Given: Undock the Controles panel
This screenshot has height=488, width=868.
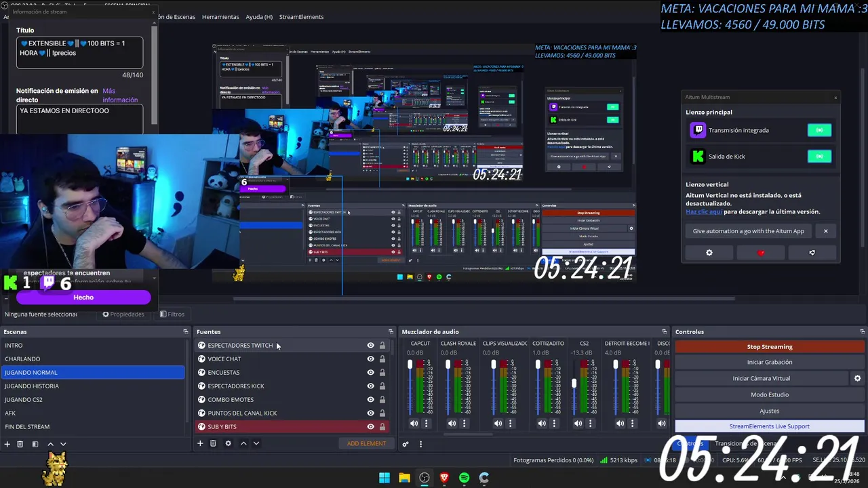Looking at the screenshot, I should coord(863,331).
